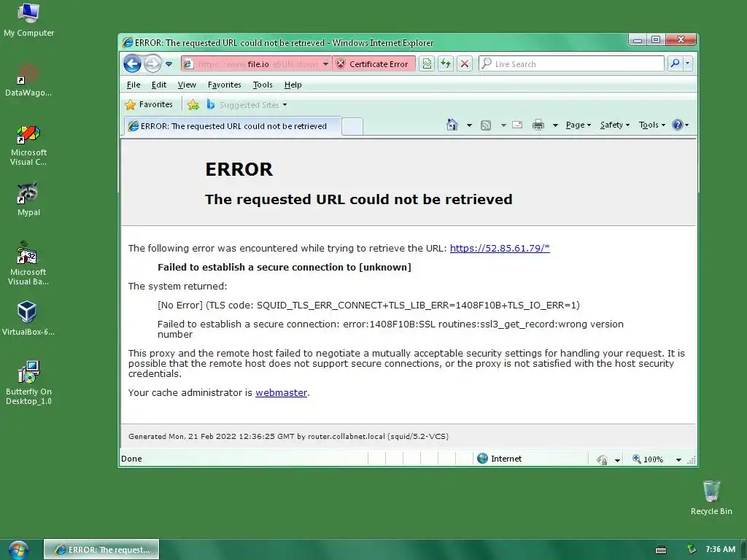Expand the zoom level dropdown arrow

(x=678, y=459)
